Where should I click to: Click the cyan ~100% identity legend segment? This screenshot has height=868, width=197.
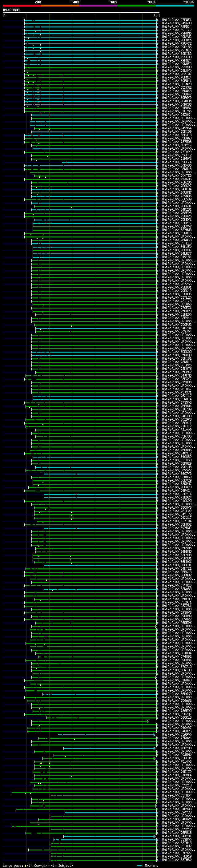click(x=175, y=6)
